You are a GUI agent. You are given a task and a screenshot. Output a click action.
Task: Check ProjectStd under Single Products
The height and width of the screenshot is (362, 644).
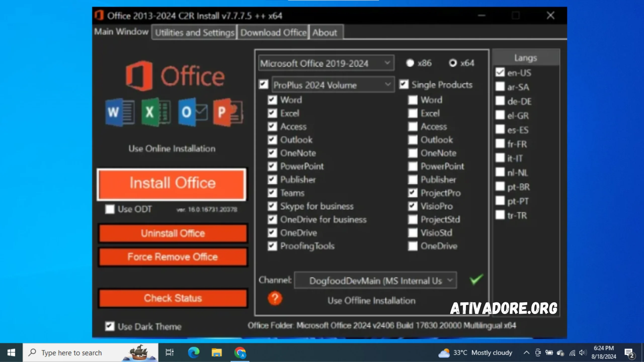413,220
